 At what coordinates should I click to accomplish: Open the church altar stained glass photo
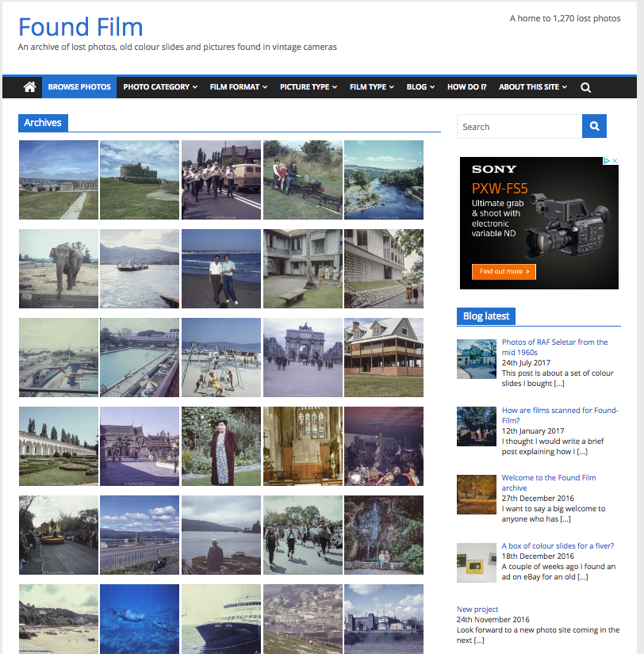tap(303, 446)
